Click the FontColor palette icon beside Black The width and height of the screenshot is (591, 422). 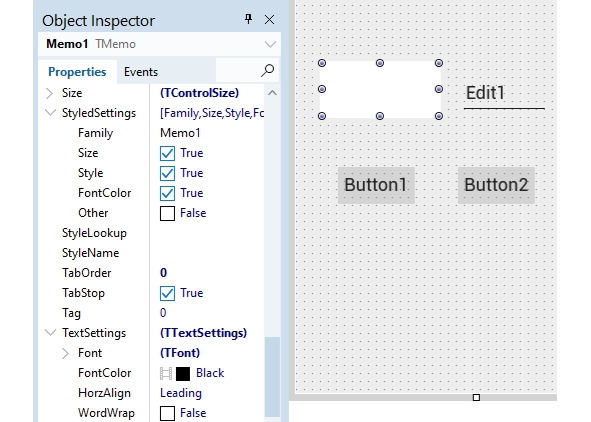pos(166,374)
